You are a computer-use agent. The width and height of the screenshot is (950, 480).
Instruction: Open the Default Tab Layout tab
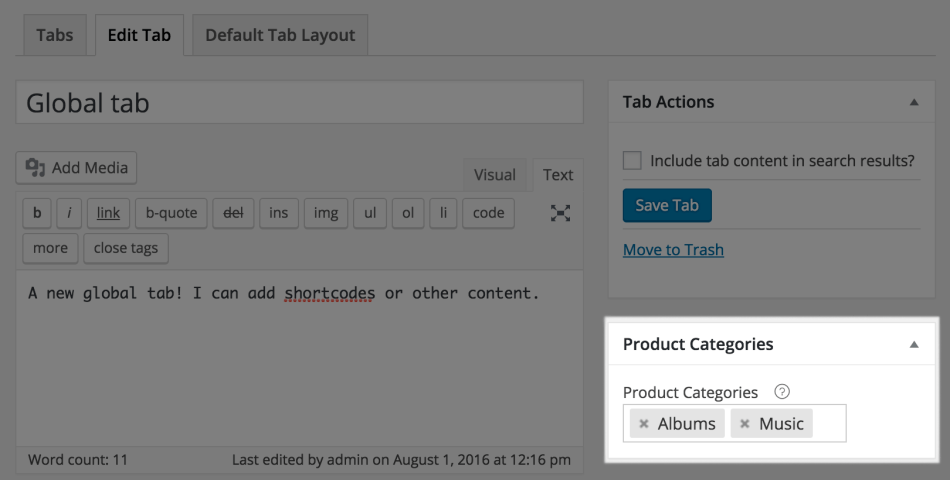280,35
